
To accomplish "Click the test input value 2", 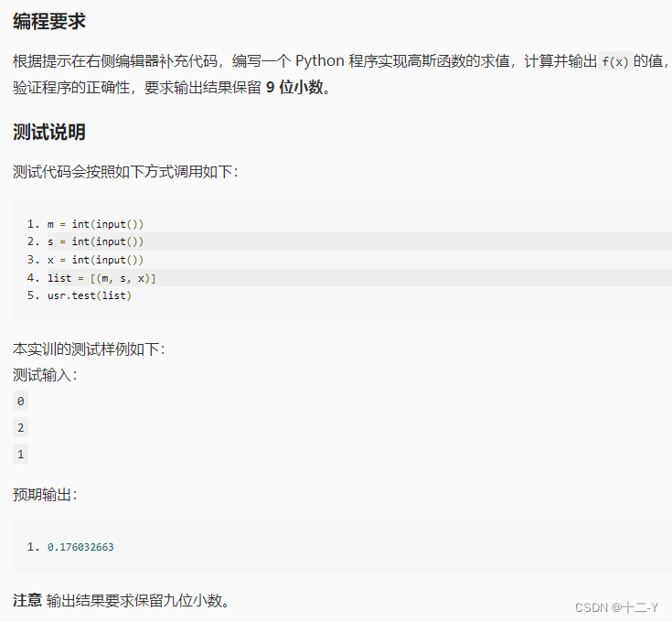I will pyautogui.click(x=20, y=428).
